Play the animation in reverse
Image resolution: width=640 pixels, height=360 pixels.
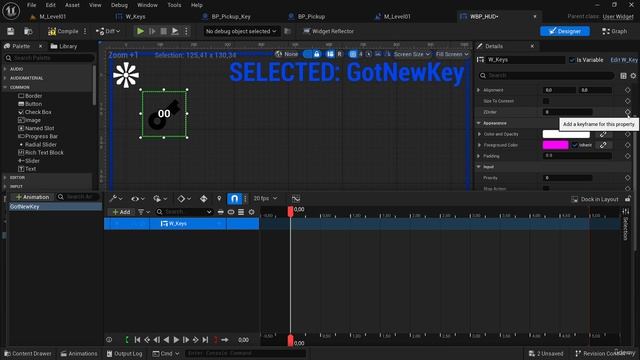(x=167, y=340)
